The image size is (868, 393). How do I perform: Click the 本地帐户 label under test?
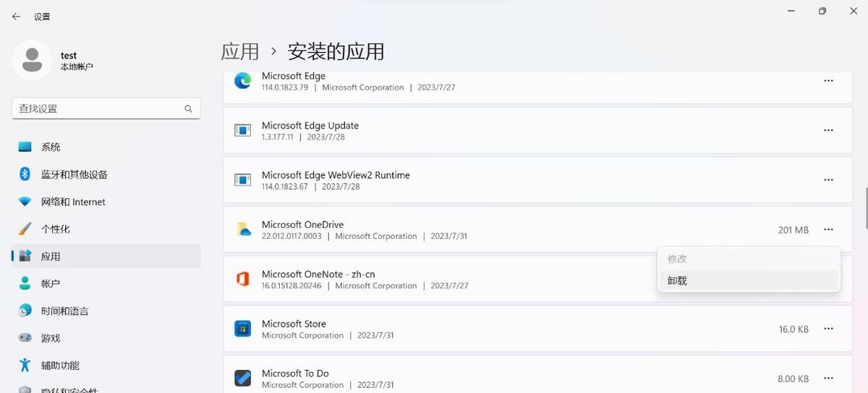(x=77, y=67)
